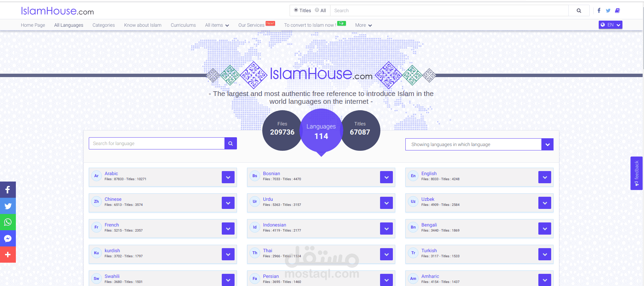The image size is (644, 286).
Task: Expand the Bosnian language row
Action: 386,177
